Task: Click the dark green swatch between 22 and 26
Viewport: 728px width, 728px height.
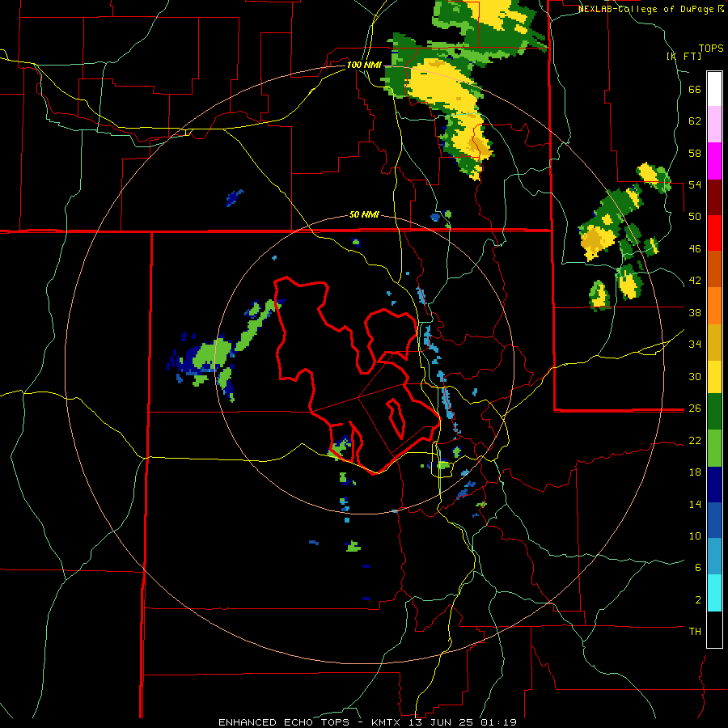Action: 714,412
